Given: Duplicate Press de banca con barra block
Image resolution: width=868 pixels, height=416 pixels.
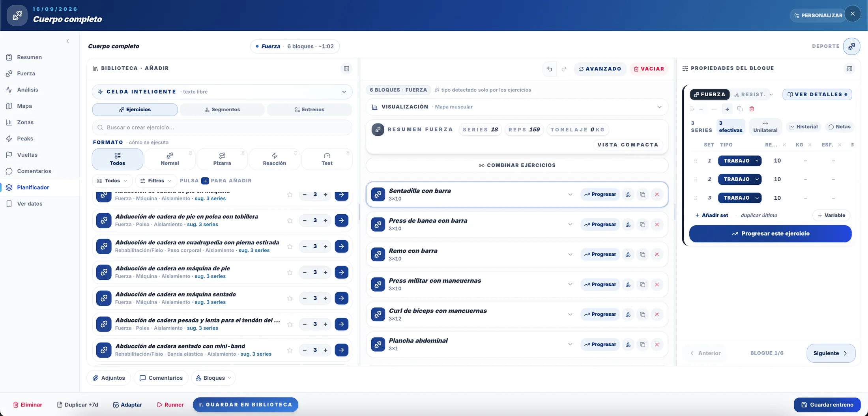Looking at the screenshot, I should click(x=642, y=225).
